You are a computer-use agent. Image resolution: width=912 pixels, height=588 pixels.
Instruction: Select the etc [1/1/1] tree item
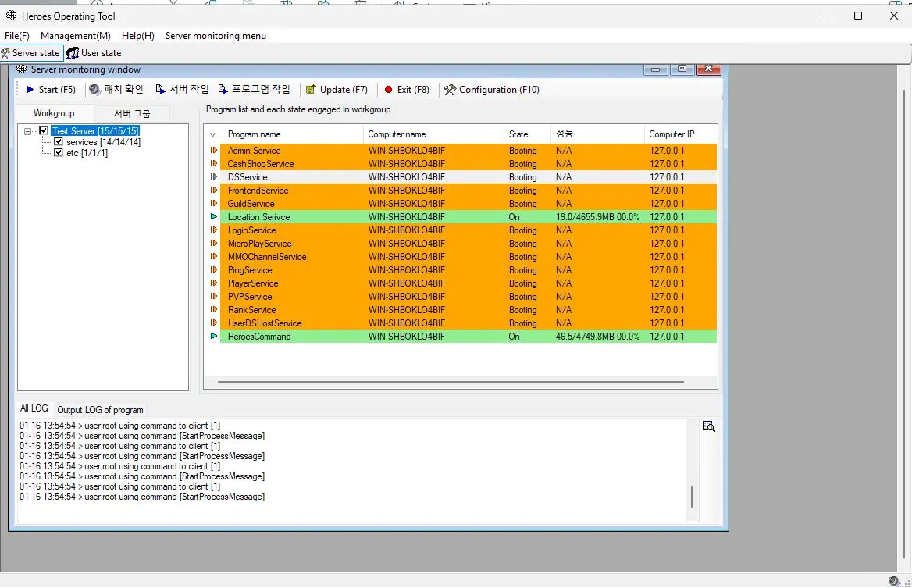[87, 153]
